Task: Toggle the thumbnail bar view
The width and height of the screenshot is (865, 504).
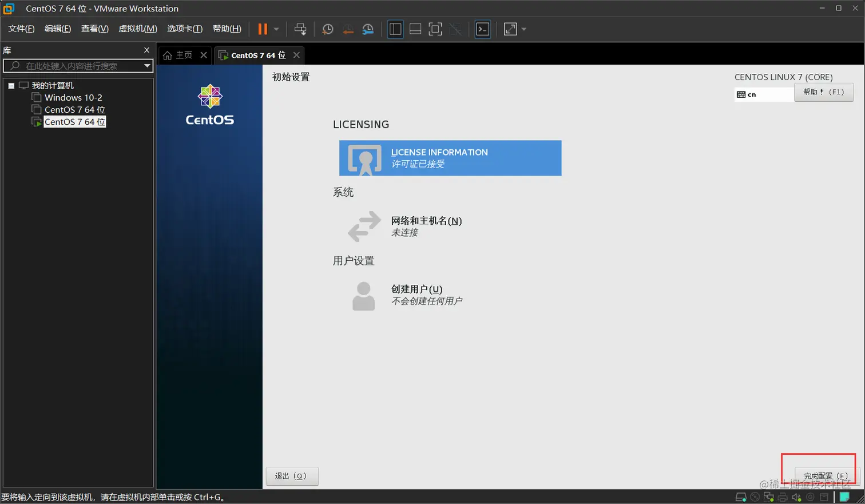Action: [x=415, y=29]
